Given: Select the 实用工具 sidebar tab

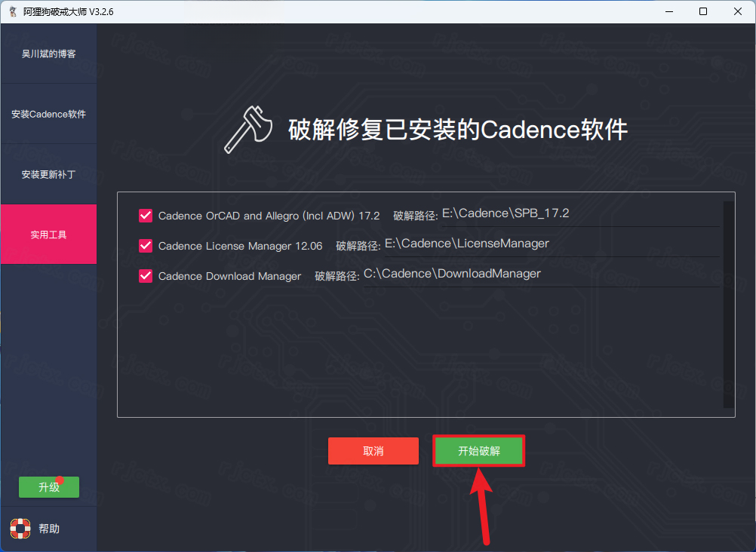Looking at the screenshot, I should tap(49, 235).
